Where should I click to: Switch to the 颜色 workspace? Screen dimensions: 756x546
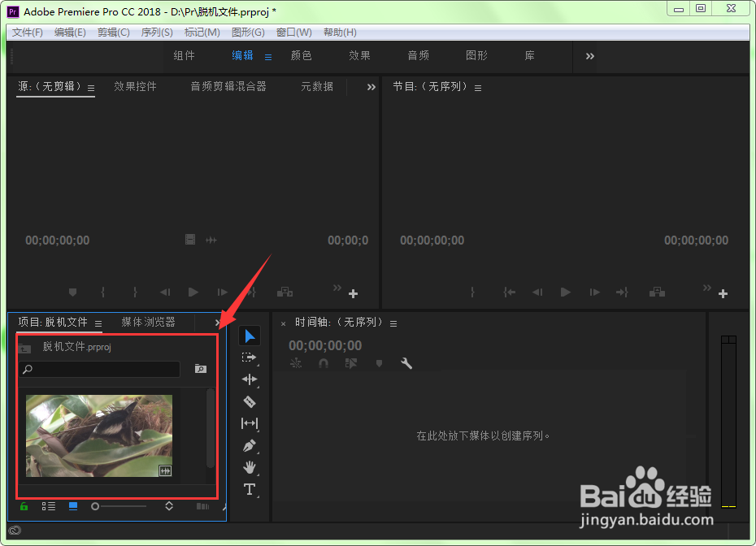[300, 55]
